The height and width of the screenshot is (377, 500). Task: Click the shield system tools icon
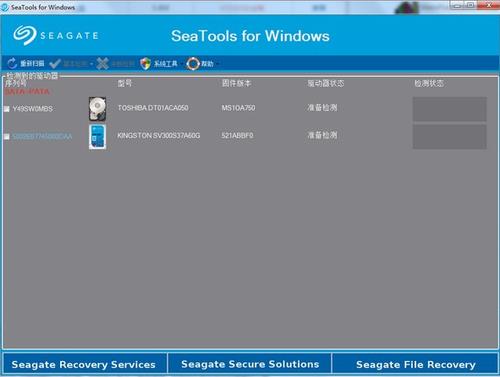tap(145, 63)
